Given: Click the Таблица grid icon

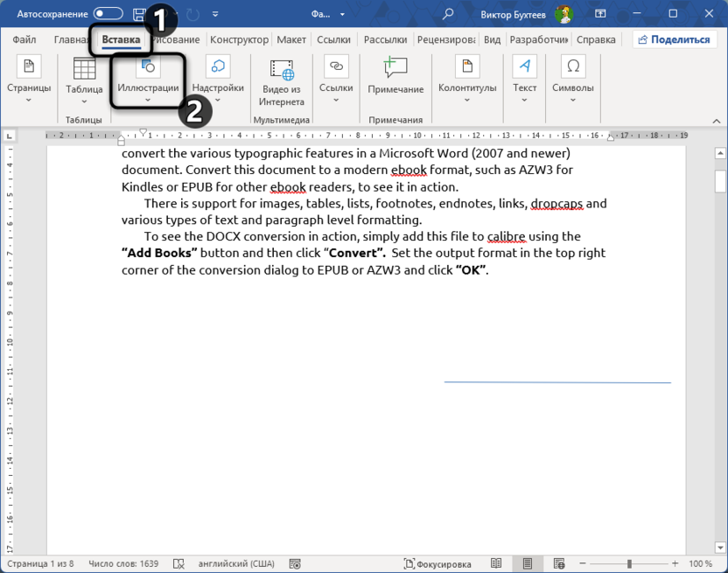Looking at the screenshot, I should (x=84, y=69).
